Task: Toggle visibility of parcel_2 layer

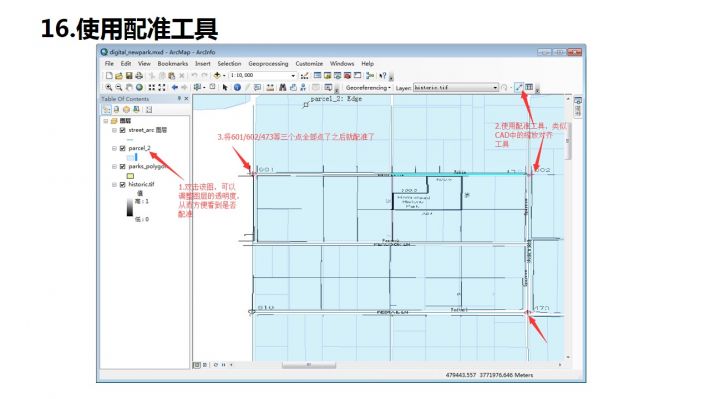Action: 122,148
